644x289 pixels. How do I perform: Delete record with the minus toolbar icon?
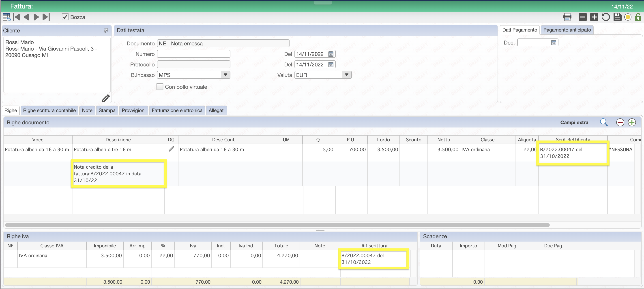(x=582, y=17)
